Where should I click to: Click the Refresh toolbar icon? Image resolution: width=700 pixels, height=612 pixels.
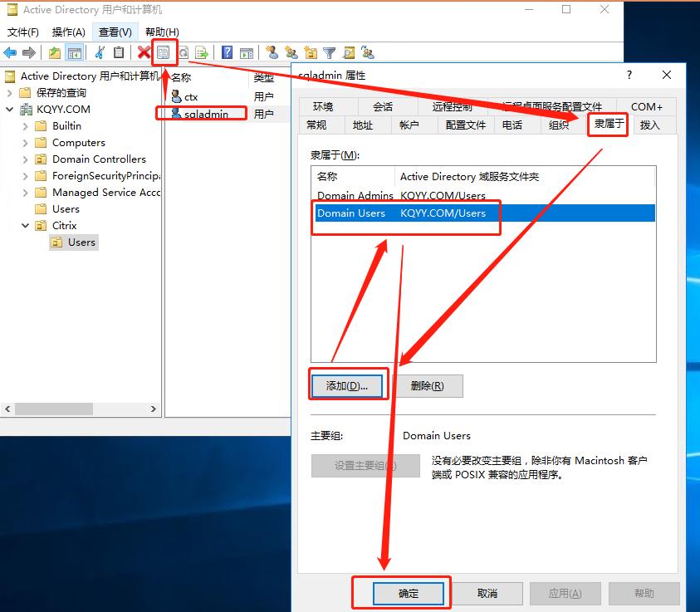pos(183,53)
